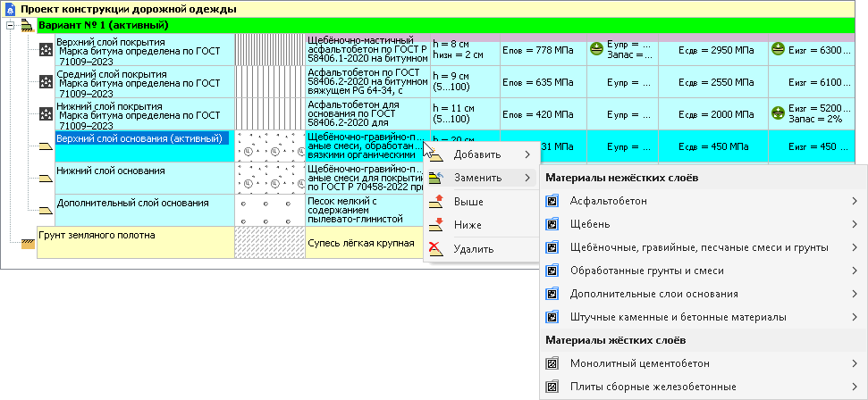
Task: Click the folder icon beside Монолитный цементобетон
Action: 552,363
